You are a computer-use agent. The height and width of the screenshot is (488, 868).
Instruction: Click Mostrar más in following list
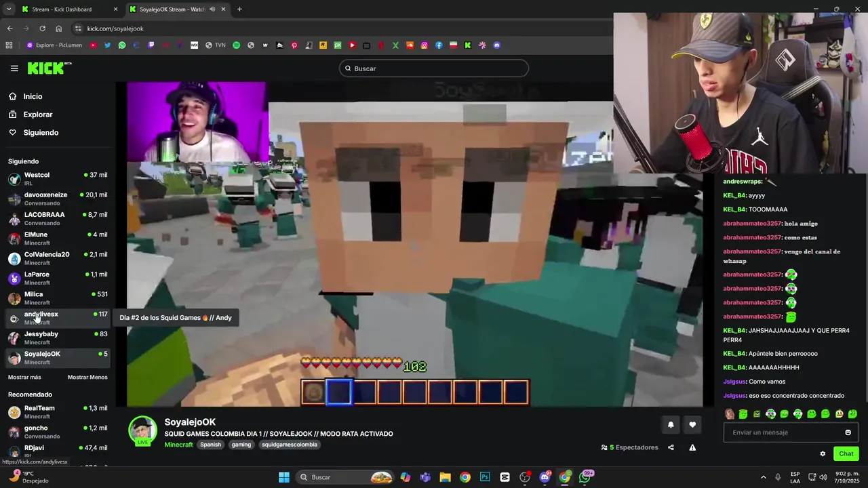coord(24,378)
